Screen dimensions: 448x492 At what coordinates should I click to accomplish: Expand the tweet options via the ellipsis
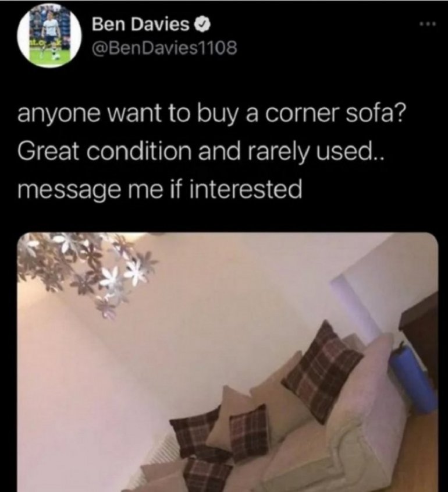coord(428,23)
